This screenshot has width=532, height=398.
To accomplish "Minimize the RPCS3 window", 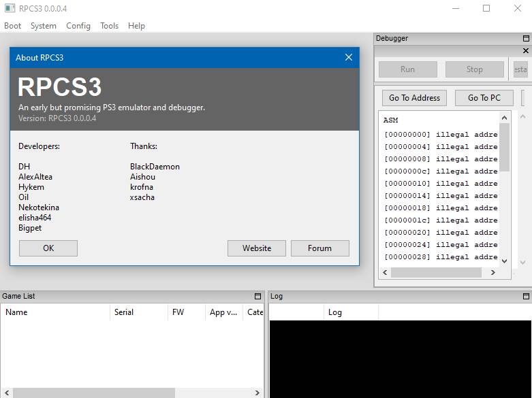I will pos(456,8).
